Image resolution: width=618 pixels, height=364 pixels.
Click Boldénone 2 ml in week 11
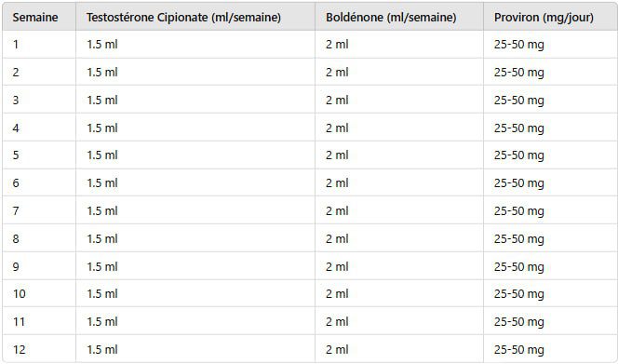pyautogui.click(x=399, y=321)
